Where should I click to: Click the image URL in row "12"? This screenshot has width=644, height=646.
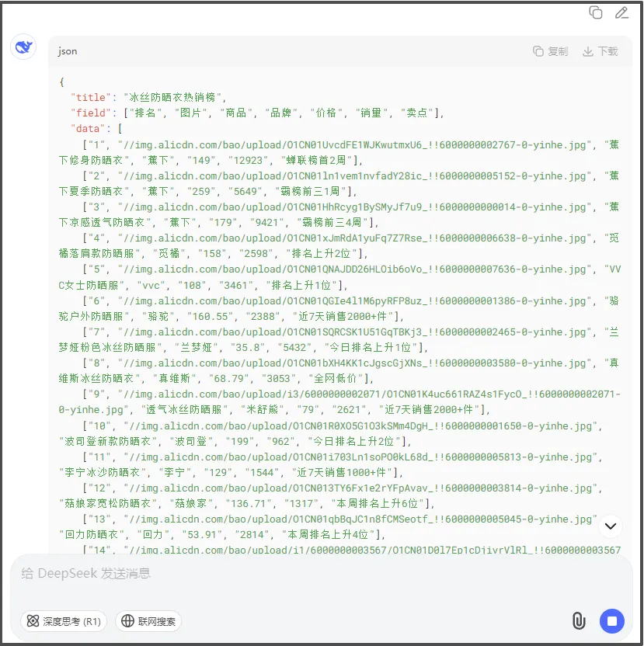click(x=360, y=488)
